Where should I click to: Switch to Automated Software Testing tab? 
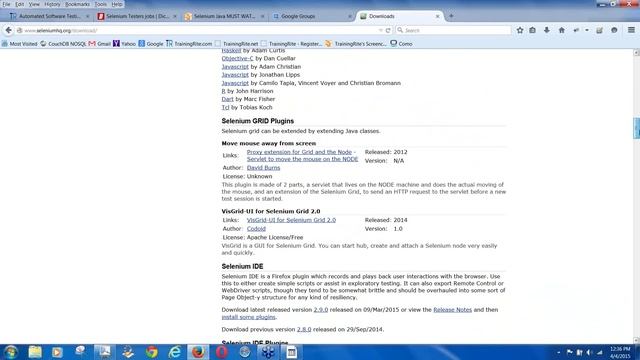(x=49, y=16)
